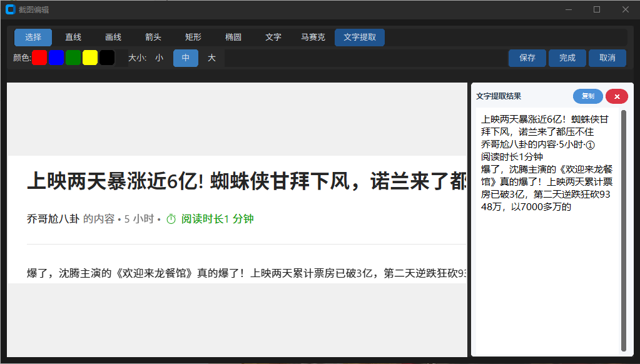Choose the 直线 line tool

[73, 37]
